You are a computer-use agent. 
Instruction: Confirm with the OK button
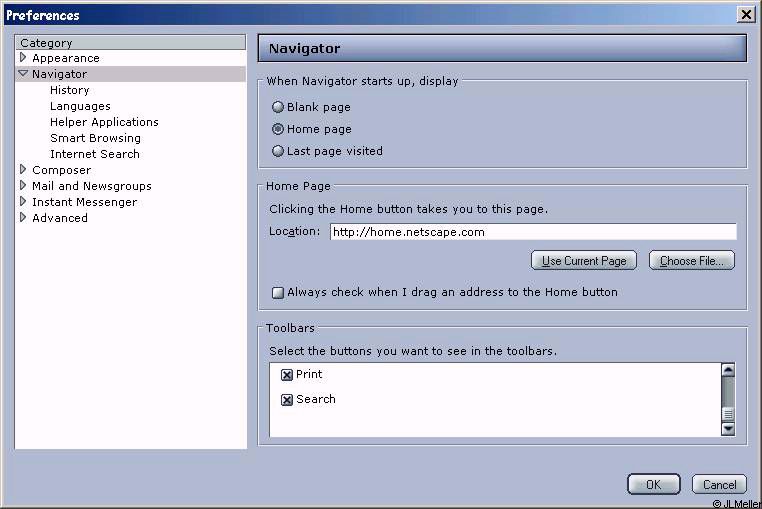[654, 484]
